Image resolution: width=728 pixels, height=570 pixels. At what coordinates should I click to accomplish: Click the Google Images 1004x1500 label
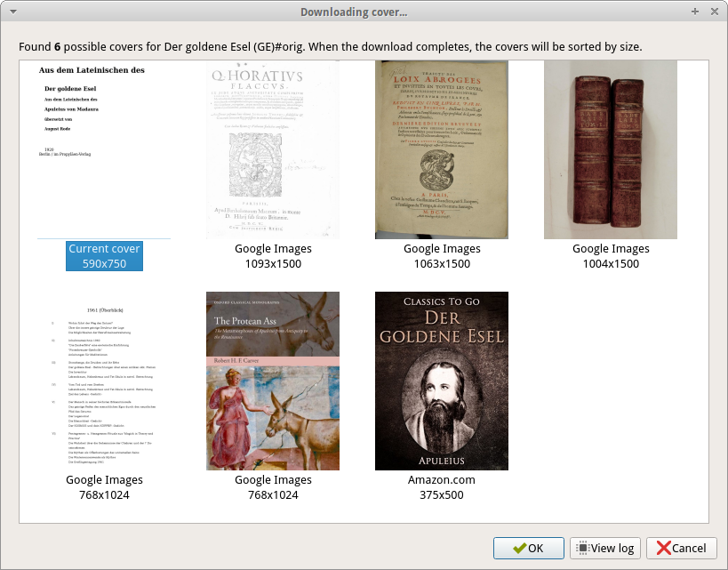coord(611,256)
